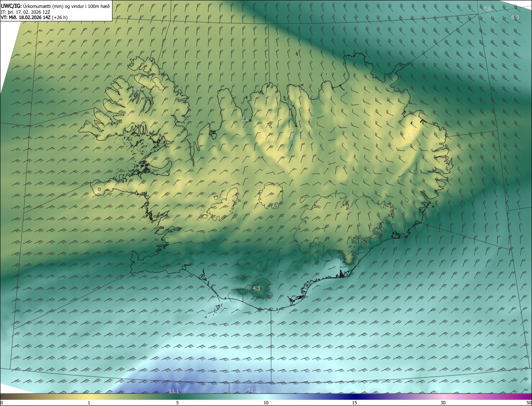Click the 1.1 value label on the map
532x406 pixels.
(264, 137)
